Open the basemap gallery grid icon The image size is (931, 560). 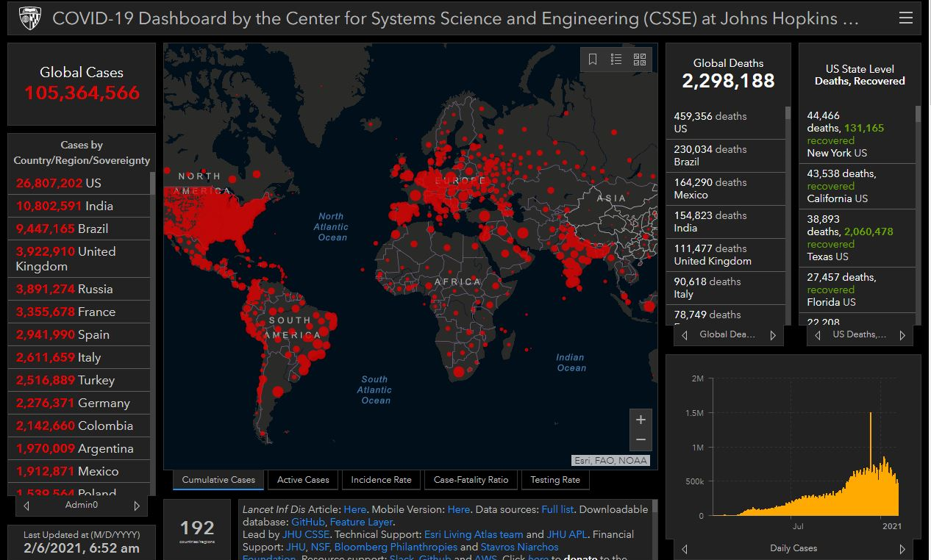pyautogui.click(x=640, y=60)
